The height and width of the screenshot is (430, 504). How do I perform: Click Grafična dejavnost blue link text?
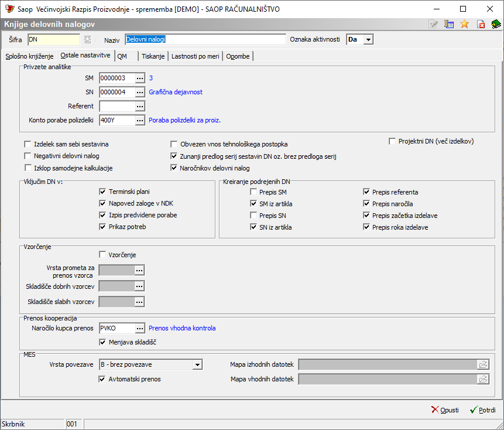[176, 93]
